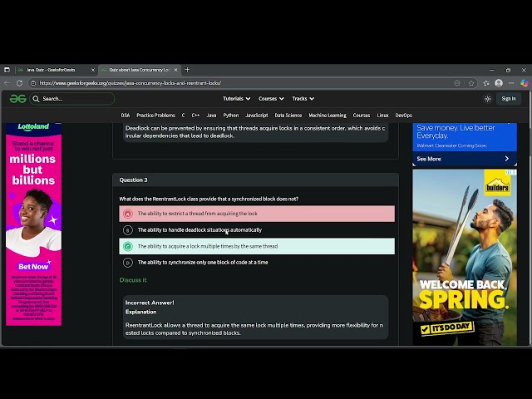Open the favorites list icon
The image size is (532, 399).
pos(486,83)
